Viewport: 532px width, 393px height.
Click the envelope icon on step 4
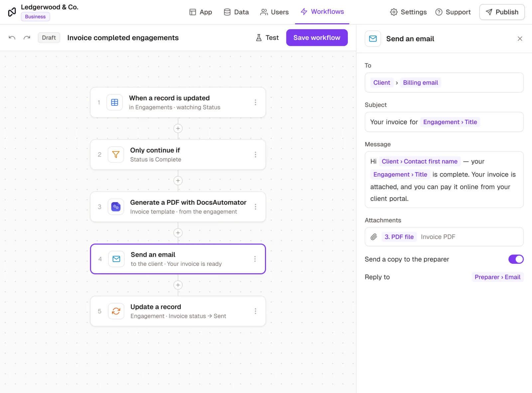(116, 259)
